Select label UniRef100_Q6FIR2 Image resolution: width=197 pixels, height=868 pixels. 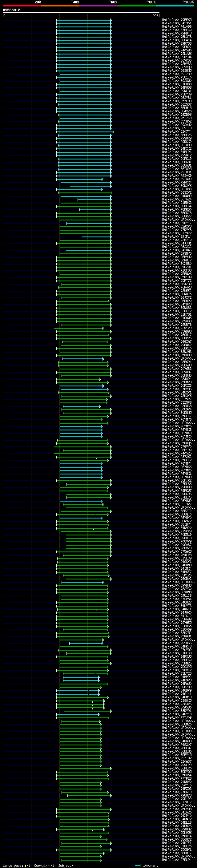(176, 481)
